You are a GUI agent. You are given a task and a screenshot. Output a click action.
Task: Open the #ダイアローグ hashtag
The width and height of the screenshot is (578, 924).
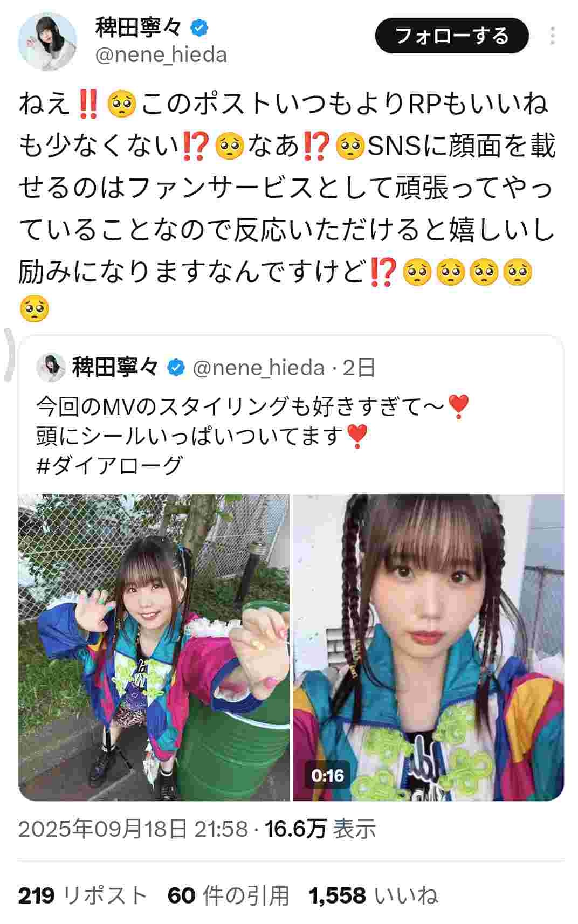pos(110,465)
